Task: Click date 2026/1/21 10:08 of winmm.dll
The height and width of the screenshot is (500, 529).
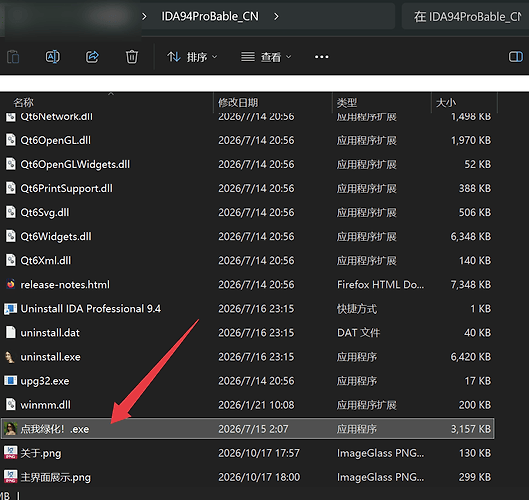Action: tap(256, 405)
